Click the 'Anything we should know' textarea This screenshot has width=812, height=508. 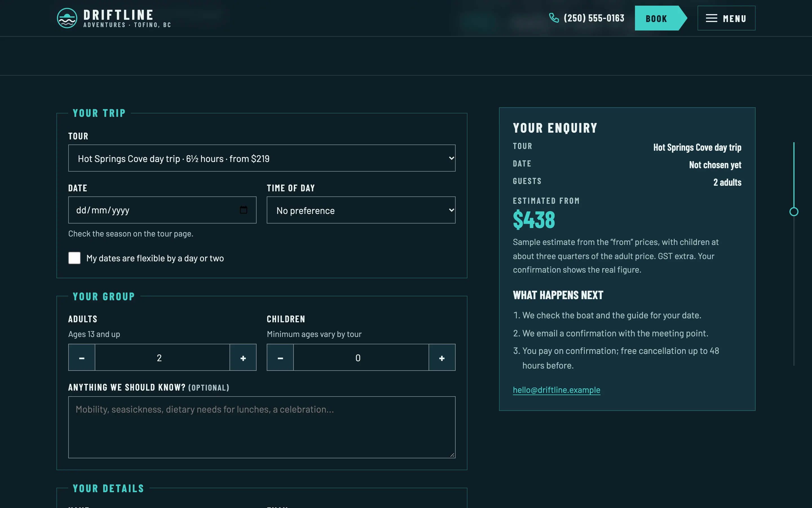click(x=262, y=427)
